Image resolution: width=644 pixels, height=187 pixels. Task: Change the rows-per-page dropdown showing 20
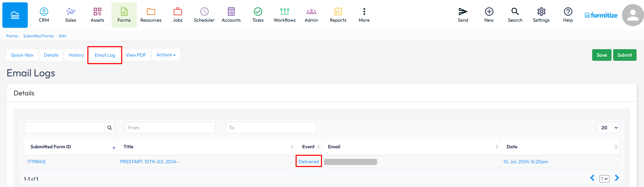click(x=608, y=128)
